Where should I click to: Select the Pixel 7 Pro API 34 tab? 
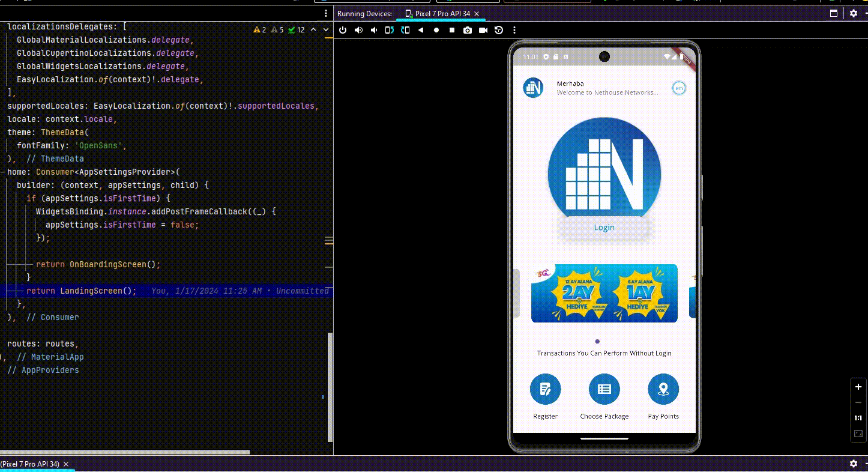coord(442,13)
